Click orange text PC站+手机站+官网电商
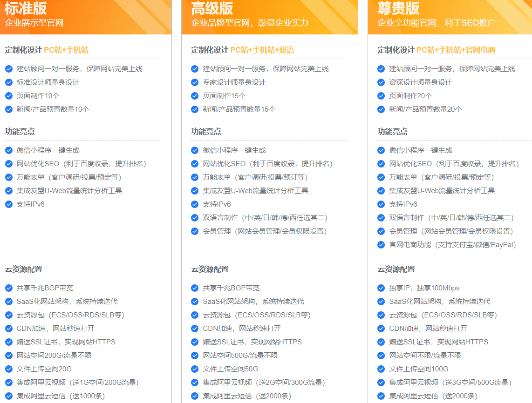The image size is (532, 403). tap(456, 50)
